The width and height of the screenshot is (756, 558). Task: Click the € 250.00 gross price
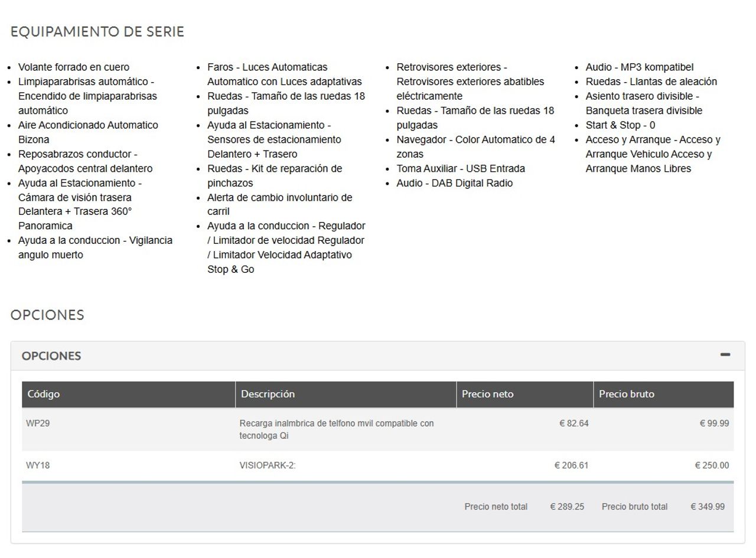(x=711, y=465)
